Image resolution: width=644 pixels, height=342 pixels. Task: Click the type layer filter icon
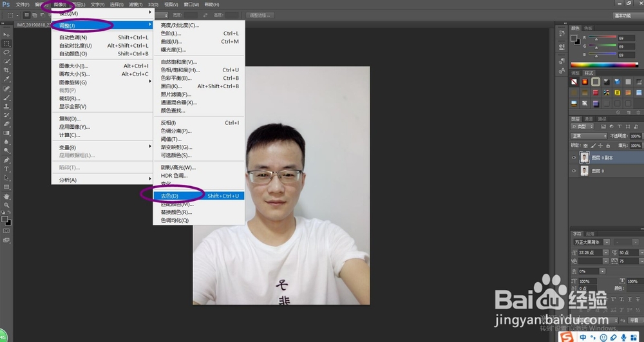click(620, 126)
